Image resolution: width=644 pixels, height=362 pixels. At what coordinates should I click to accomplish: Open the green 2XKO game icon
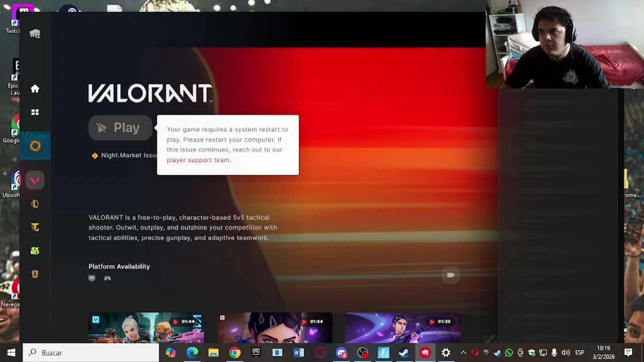click(35, 251)
